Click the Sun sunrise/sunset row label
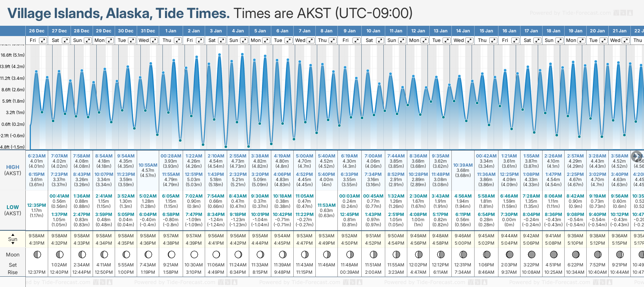The image size is (644, 287). tap(13, 239)
